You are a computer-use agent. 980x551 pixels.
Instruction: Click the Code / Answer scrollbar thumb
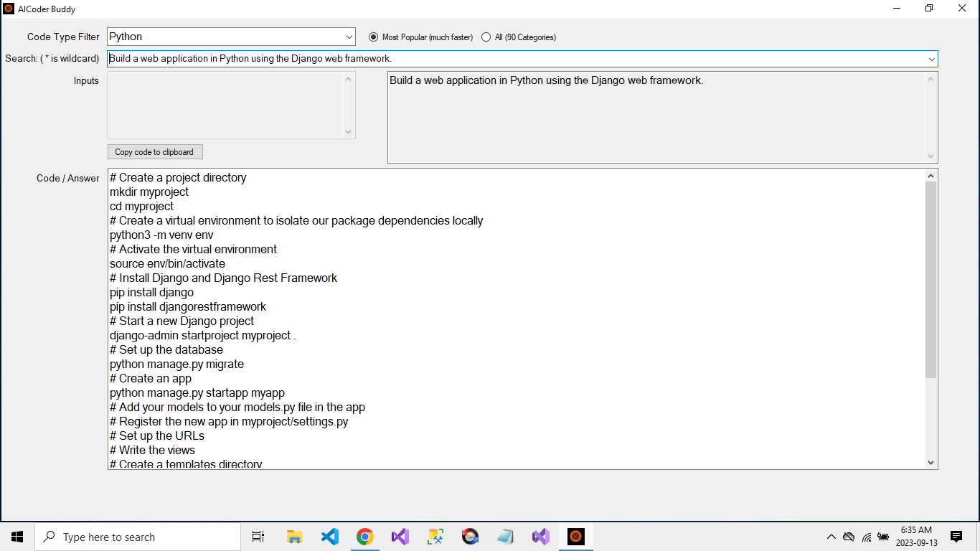(931, 280)
